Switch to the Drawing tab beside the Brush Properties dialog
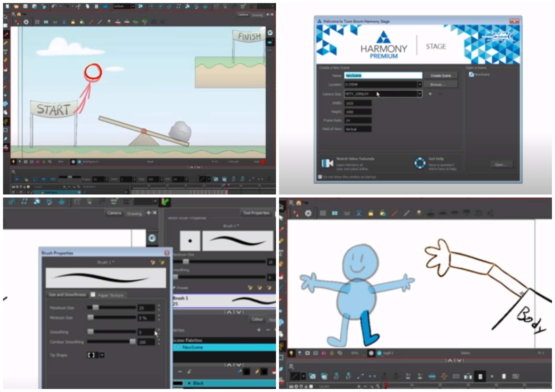This screenshot has height=392, width=555. click(x=134, y=214)
